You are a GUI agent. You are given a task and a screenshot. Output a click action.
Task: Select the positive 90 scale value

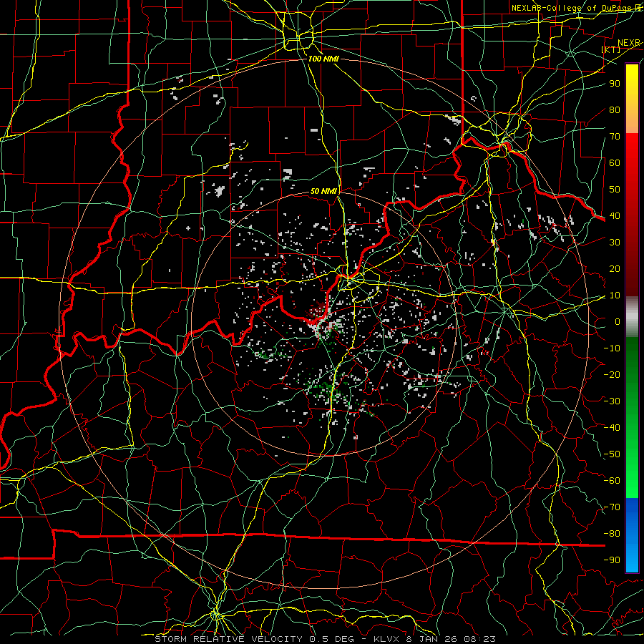(615, 84)
